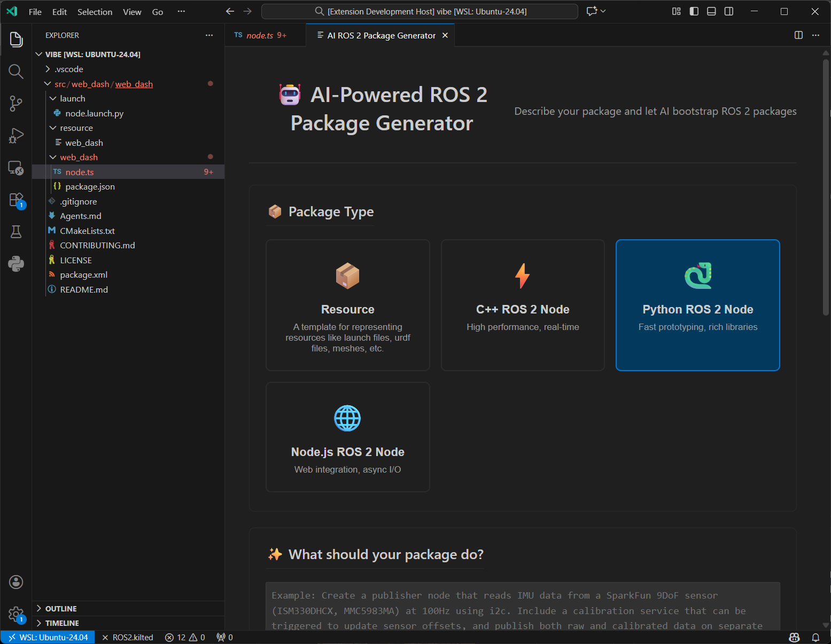Open the Accounts menu icon

click(x=16, y=582)
